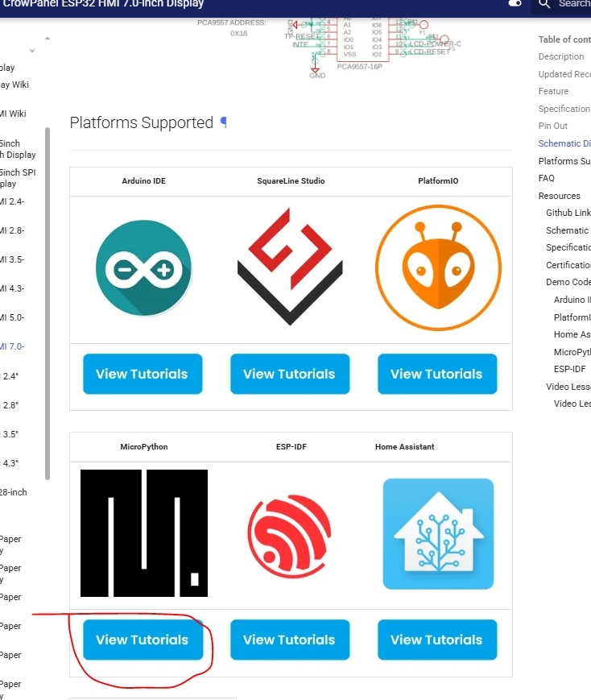Screen dimensions: 591x700
Task: Click the Platforms Supported permalink icon
Action: pyautogui.click(x=224, y=122)
